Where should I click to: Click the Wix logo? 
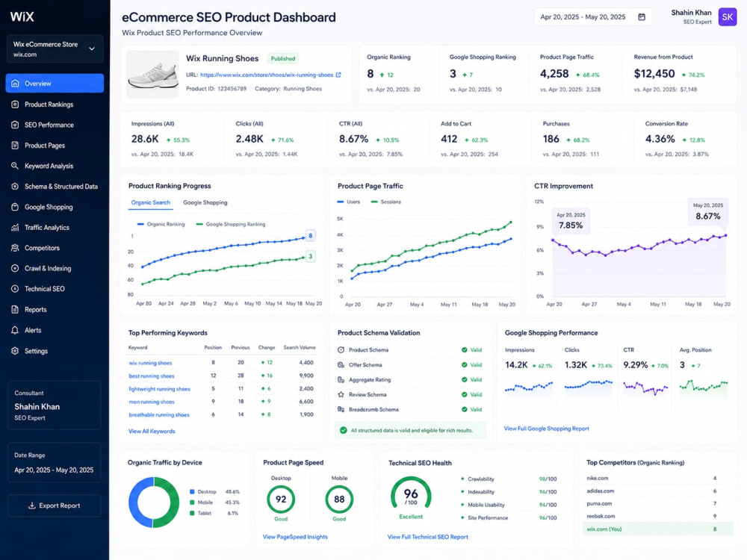tap(22, 16)
